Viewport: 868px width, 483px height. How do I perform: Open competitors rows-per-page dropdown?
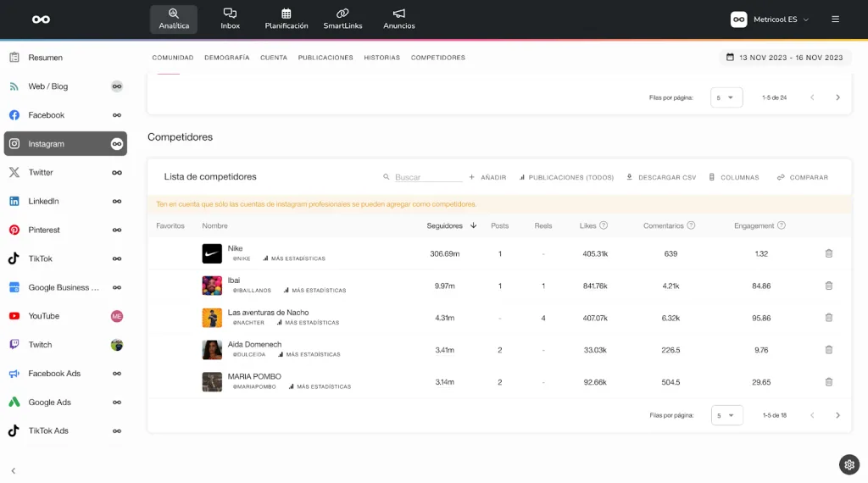coord(726,415)
